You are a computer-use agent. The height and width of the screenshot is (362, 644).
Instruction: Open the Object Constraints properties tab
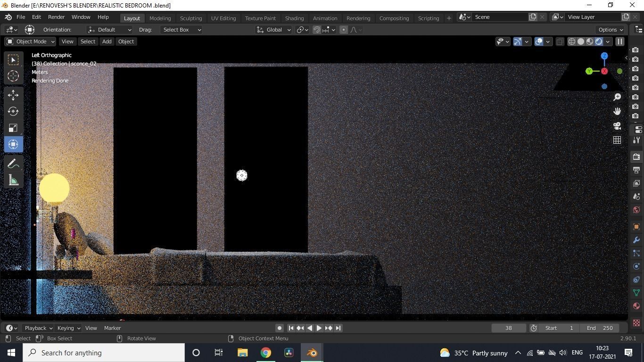coord(636,280)
